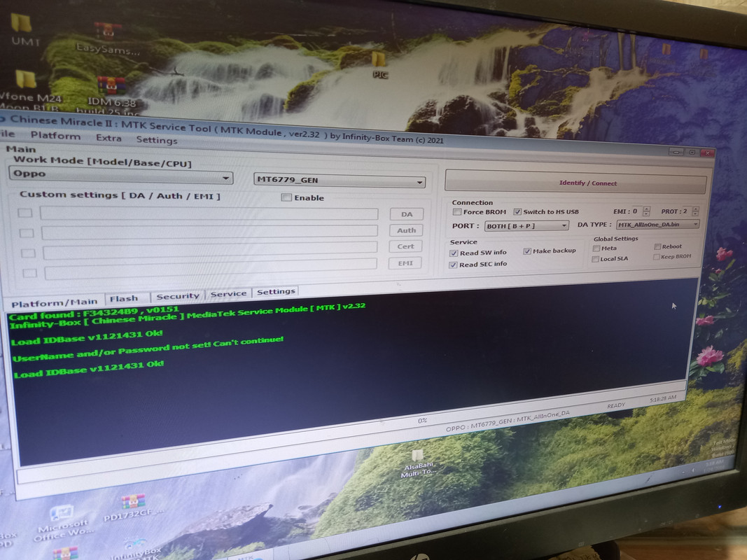
Task: Expand the Oppo model dropdown
Action: (121, 175)
